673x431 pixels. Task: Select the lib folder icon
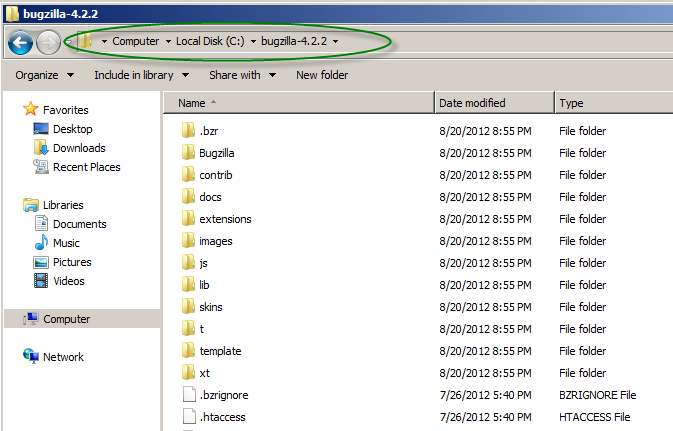(x=188, y=284)
